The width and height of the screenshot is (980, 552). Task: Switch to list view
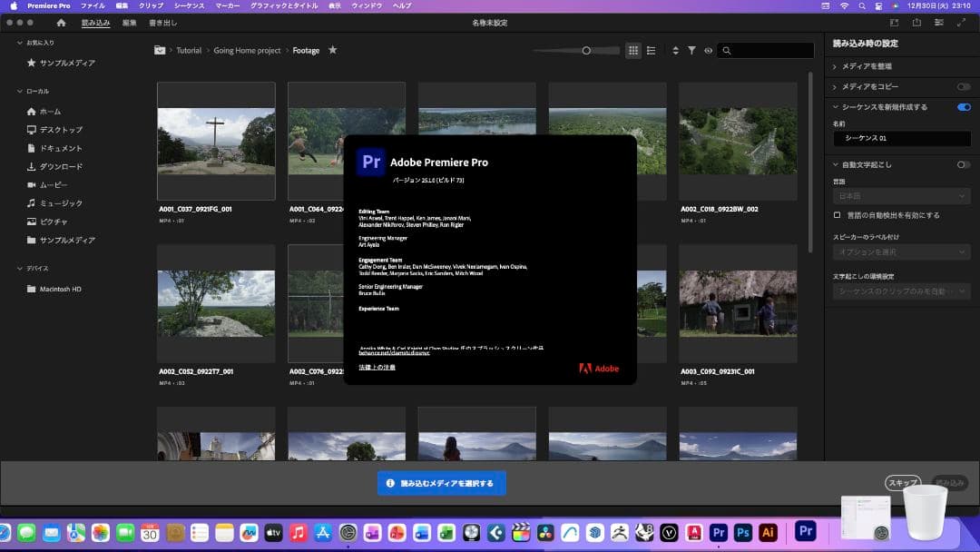pyautogui.click(x=652, y=51)
